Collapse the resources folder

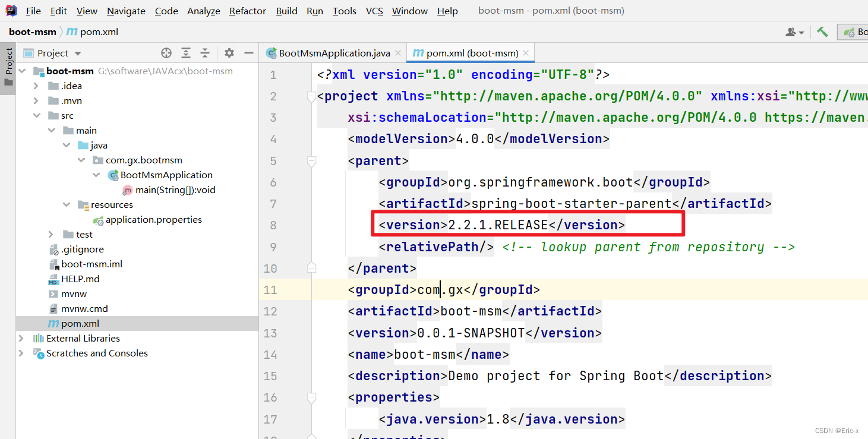[x=67, y=204]
